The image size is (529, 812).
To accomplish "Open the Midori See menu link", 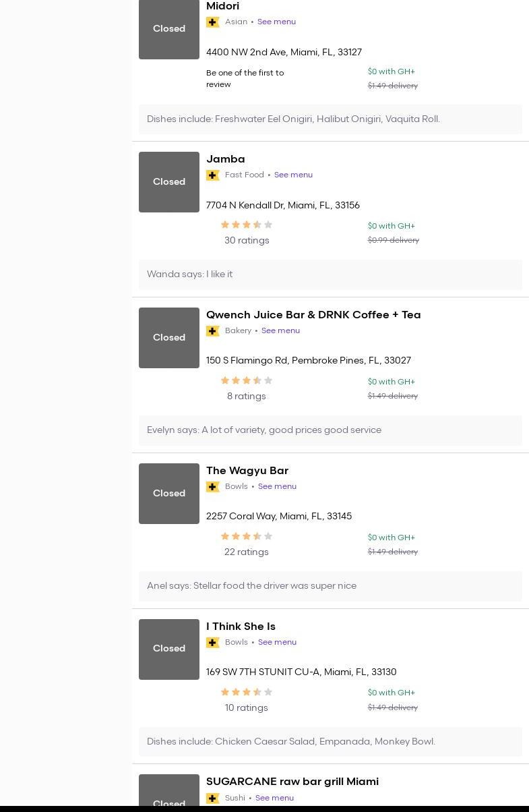I will click(276, 22).
